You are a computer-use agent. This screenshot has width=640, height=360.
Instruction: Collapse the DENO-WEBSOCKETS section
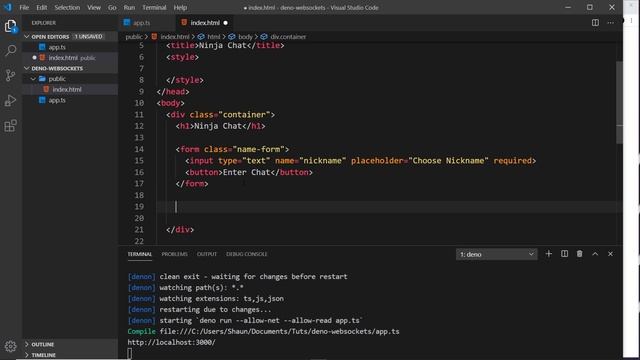click(27, 69)
